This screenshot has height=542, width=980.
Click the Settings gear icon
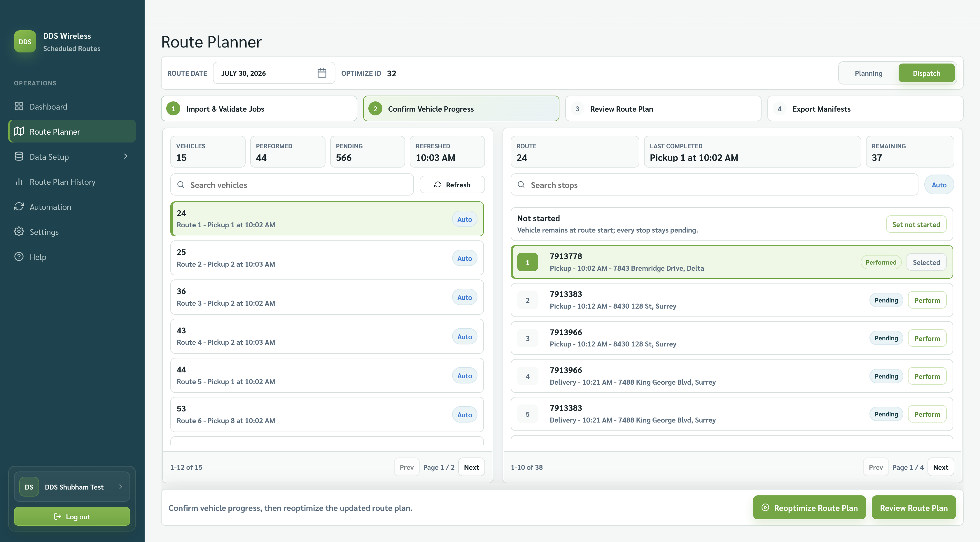[x=19, y=232]
